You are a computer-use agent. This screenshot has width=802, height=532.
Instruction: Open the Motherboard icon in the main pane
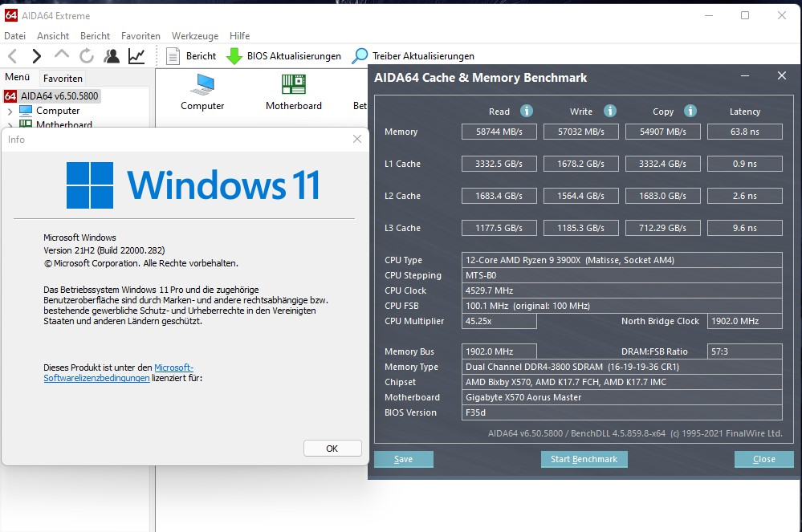coord(294,84)
